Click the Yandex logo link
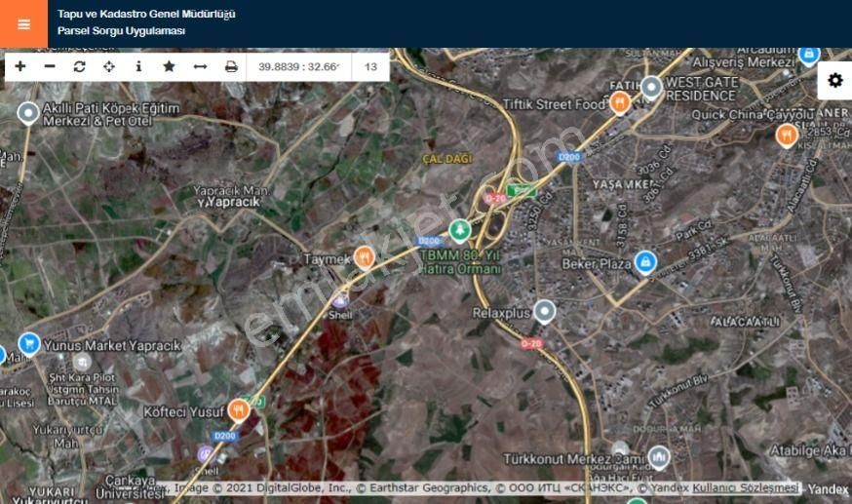 (x=827, y=488)
